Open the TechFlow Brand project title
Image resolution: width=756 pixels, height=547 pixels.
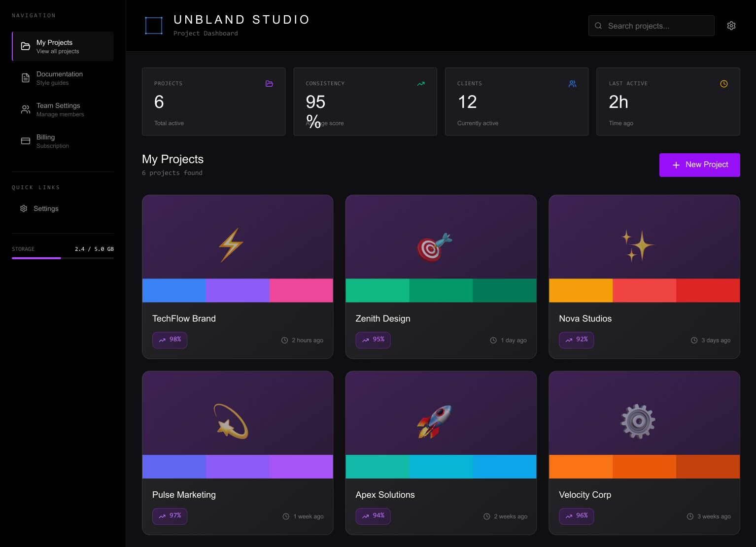[184, 319]
